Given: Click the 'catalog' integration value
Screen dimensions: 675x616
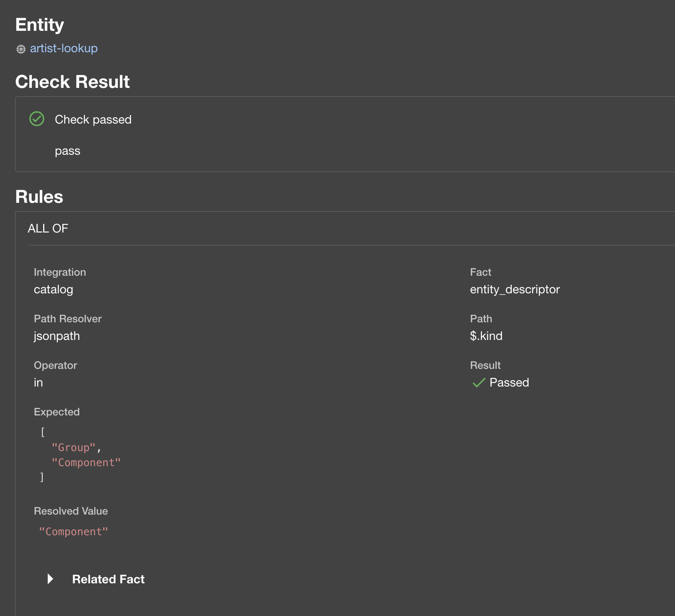Looking at the screenshot, I should [x=53, y=290].
